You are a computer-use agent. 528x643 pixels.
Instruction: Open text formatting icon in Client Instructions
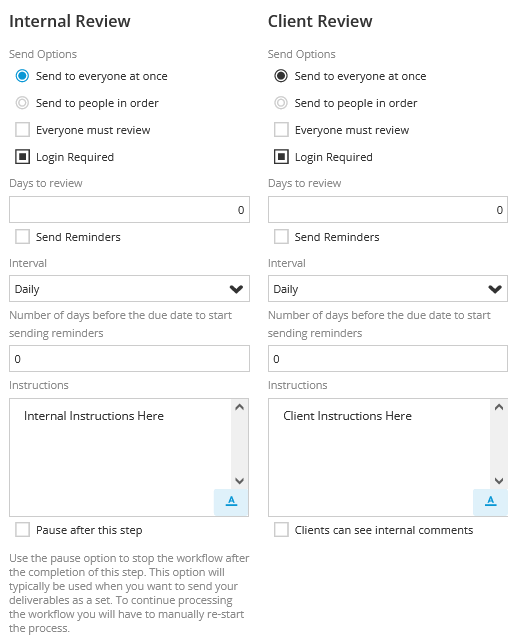click(490, 502)
